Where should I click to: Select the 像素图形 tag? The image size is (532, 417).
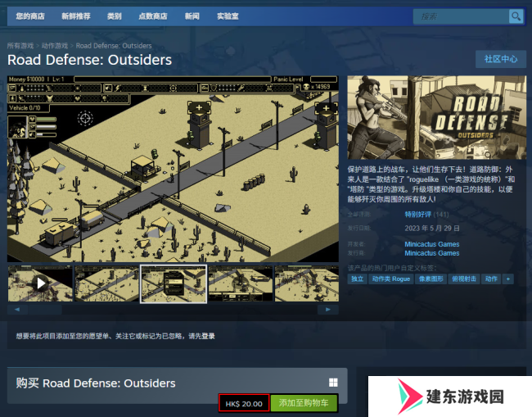[431, 279]
